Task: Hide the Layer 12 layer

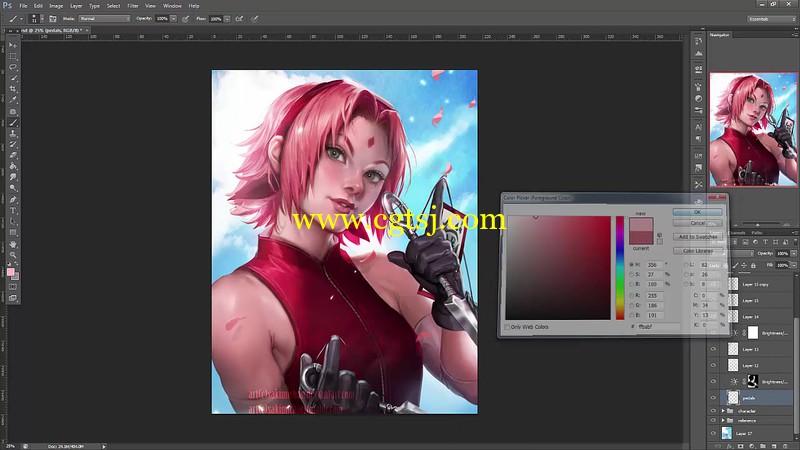Action: (713, 365)
